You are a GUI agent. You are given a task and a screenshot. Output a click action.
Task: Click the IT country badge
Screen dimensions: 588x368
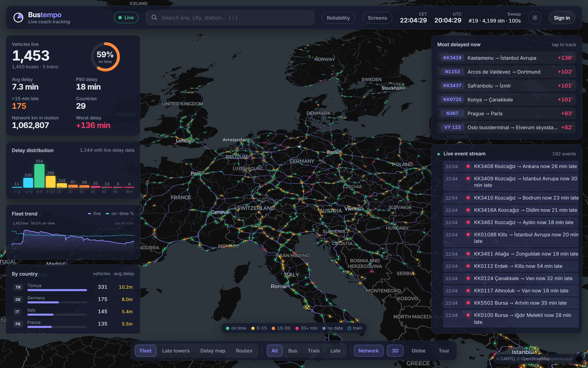pos(17,312)
